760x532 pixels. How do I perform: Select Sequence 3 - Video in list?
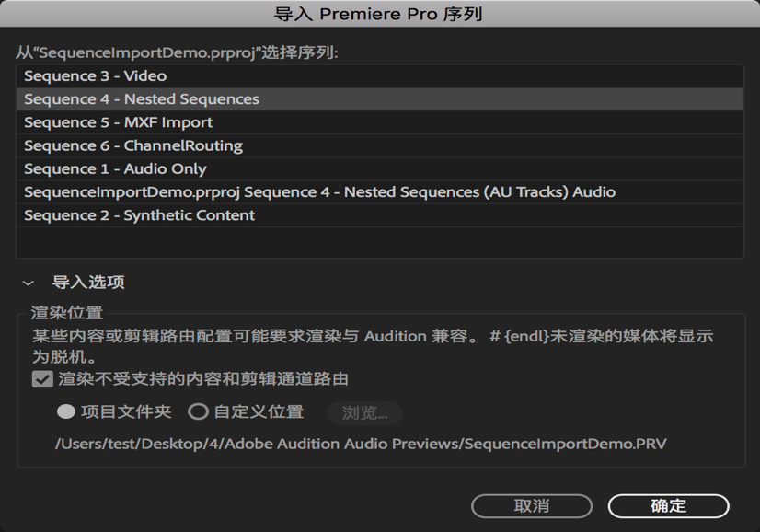(95, 75)
